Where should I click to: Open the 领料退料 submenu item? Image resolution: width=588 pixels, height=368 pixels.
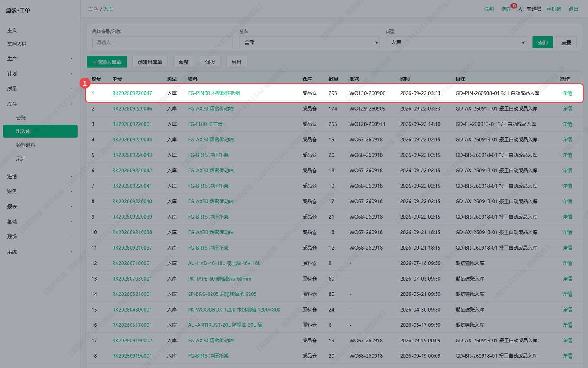(x=40, y=145)
